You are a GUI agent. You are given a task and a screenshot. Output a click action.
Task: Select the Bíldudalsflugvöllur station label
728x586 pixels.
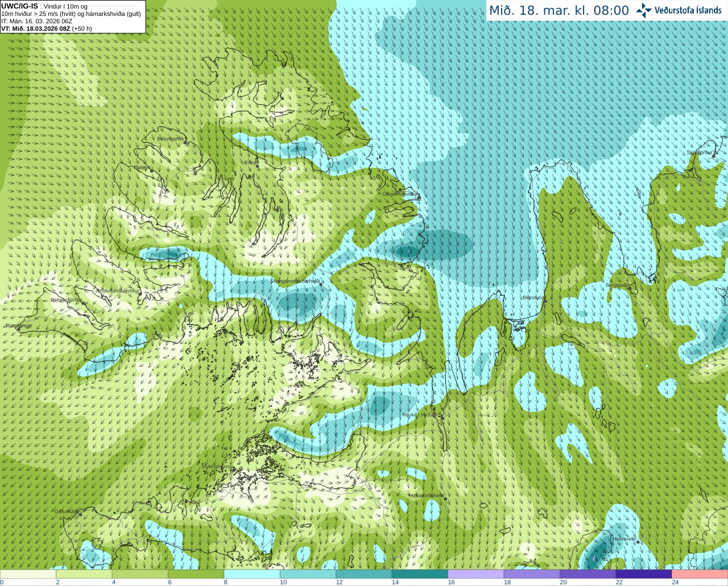[x=119, y=290]
